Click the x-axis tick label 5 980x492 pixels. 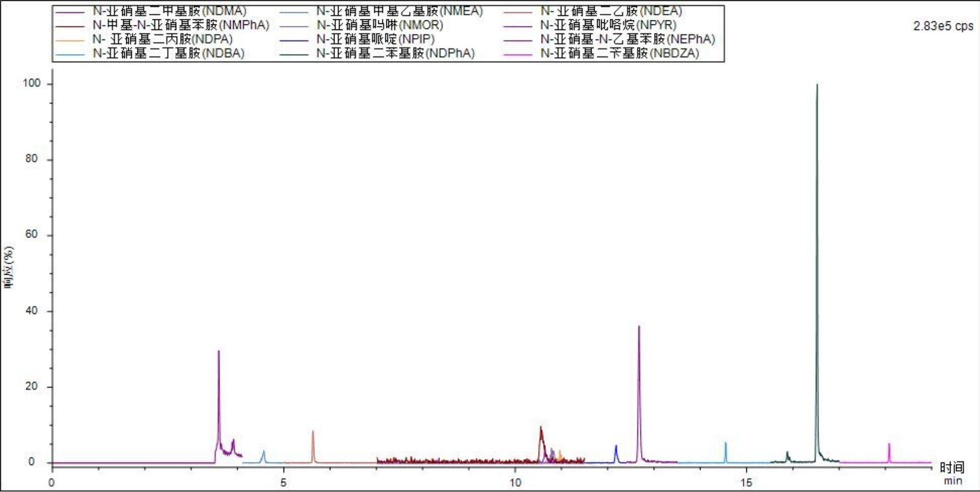point(284,483)
